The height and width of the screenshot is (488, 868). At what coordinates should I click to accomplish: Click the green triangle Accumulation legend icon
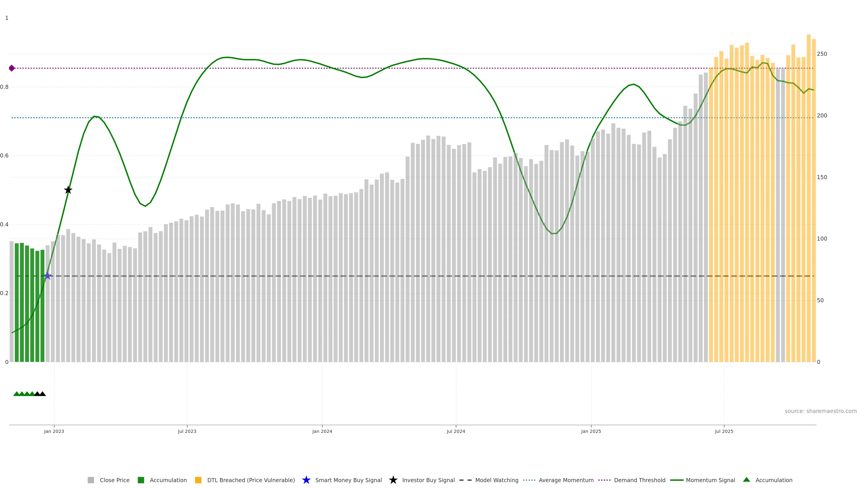tap(746, 480)
